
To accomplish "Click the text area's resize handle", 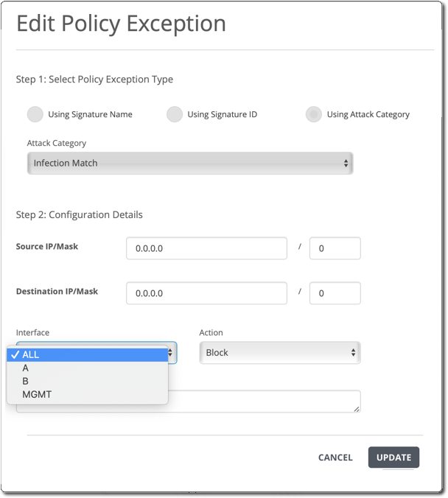I will pyautogui.click(x=357, y=409).
